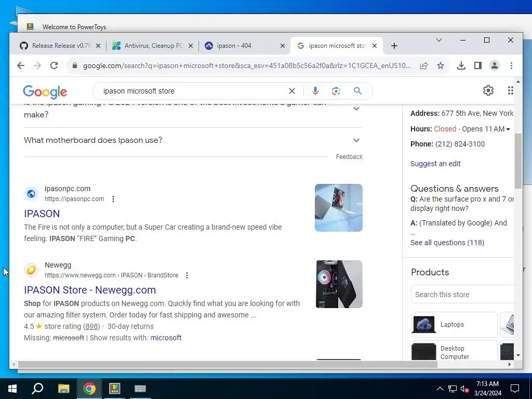The image size is (532, 399).
Task: Open more options for Newegg result
Action: point(187,275)
